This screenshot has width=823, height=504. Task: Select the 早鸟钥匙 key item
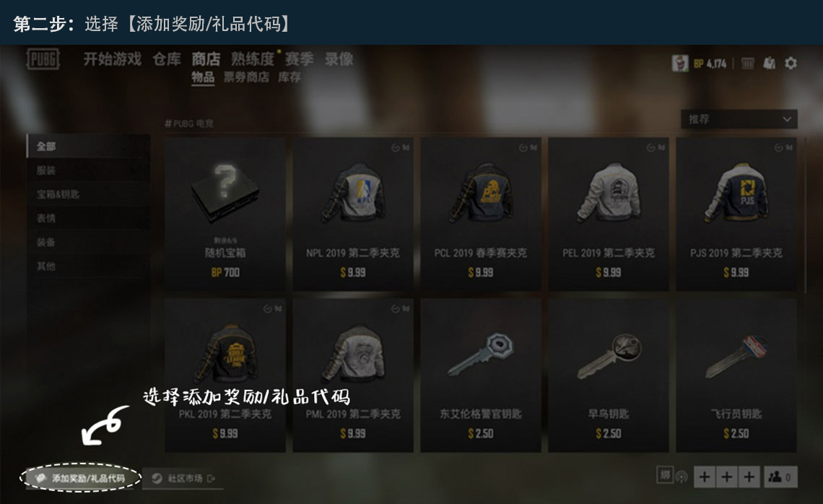[609, 375]
